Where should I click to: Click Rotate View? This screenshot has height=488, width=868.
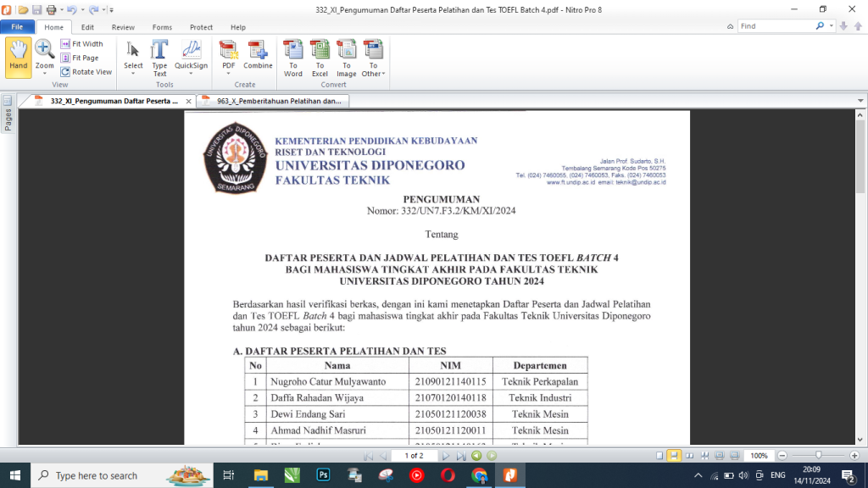[86, 72]
